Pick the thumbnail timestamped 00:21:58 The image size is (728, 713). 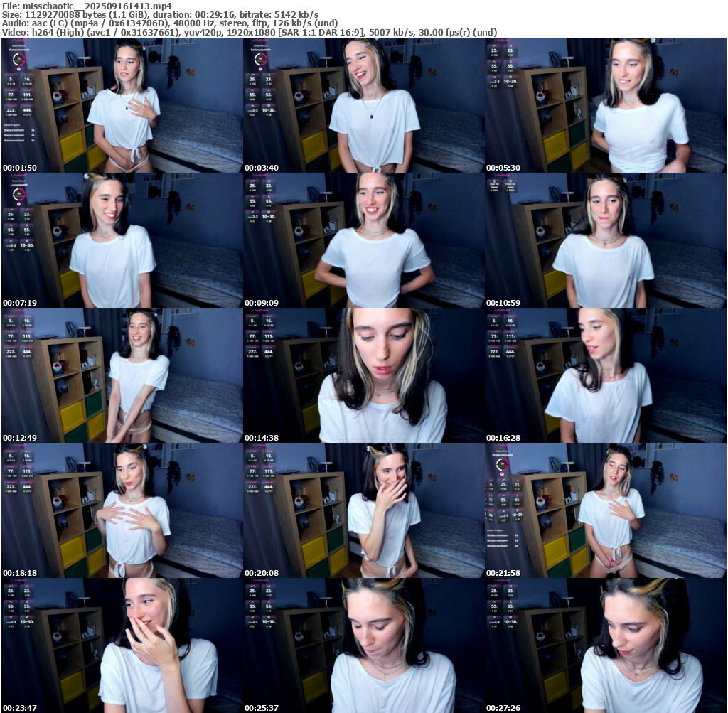click(x=606, y=510)
